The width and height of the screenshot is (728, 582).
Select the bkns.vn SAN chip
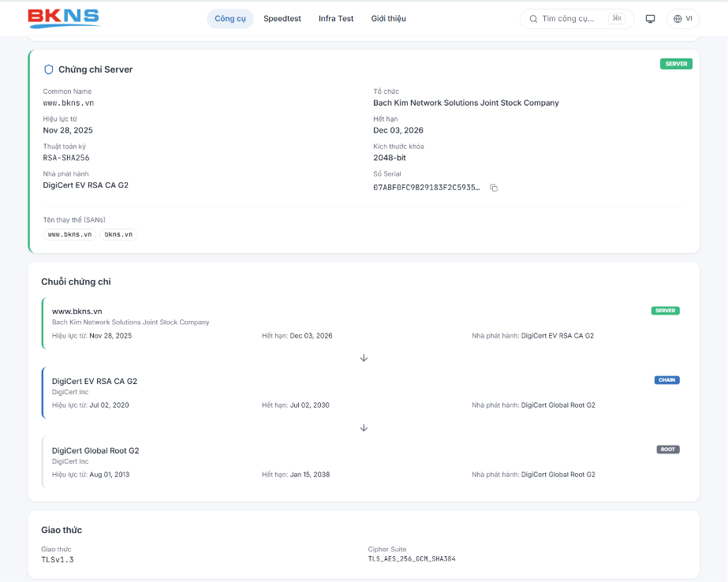(118, 234)
